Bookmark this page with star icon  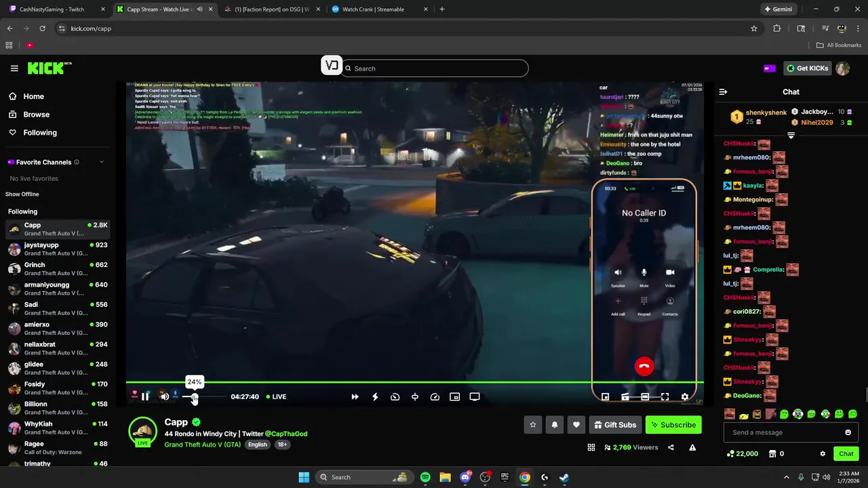[x=753, y=28]
